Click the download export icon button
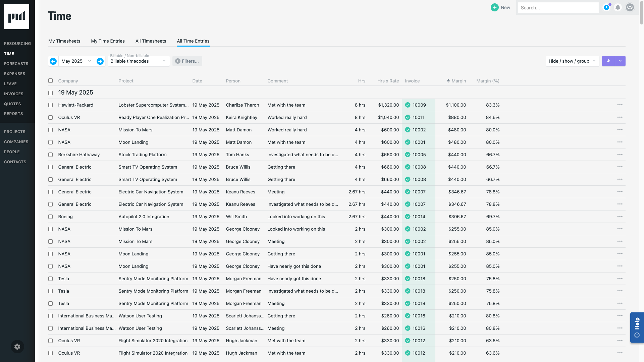The height and width of the screenshot is (362, 644). click(608, 61)
